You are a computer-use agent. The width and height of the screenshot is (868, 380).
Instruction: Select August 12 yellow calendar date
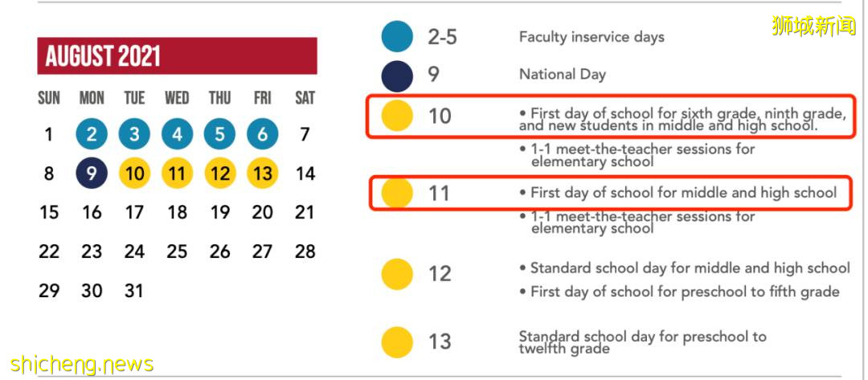pos(219,173)
